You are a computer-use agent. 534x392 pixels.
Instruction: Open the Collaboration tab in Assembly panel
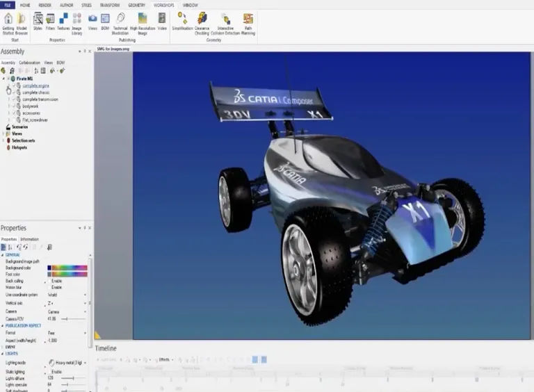(30, 63)
